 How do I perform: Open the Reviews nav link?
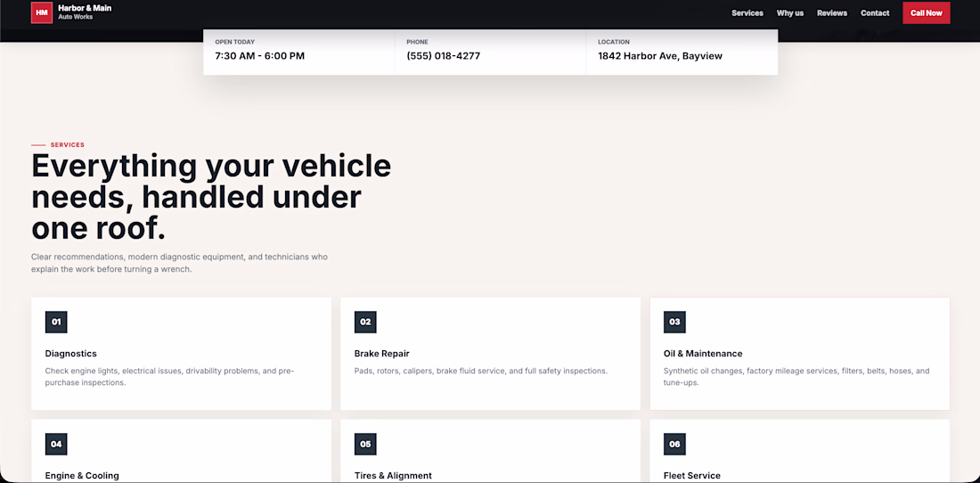pos(832,13)
